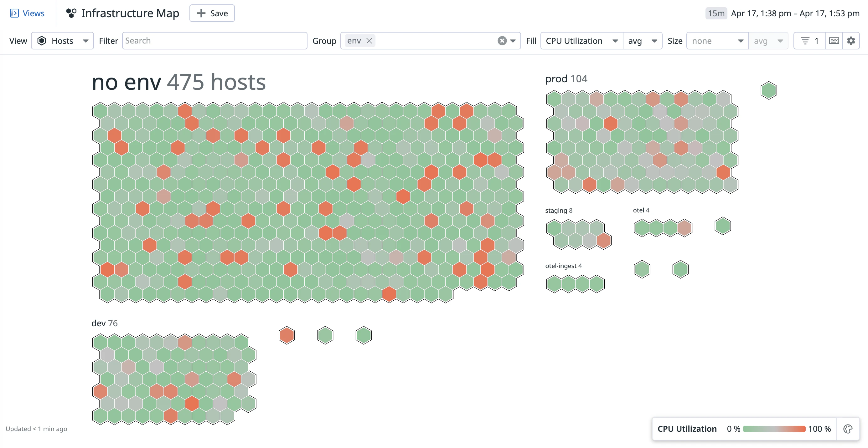Click the no env 475 hosts heading
The width and height of the screenshot is (868, 448).
[x=178, y=82]
